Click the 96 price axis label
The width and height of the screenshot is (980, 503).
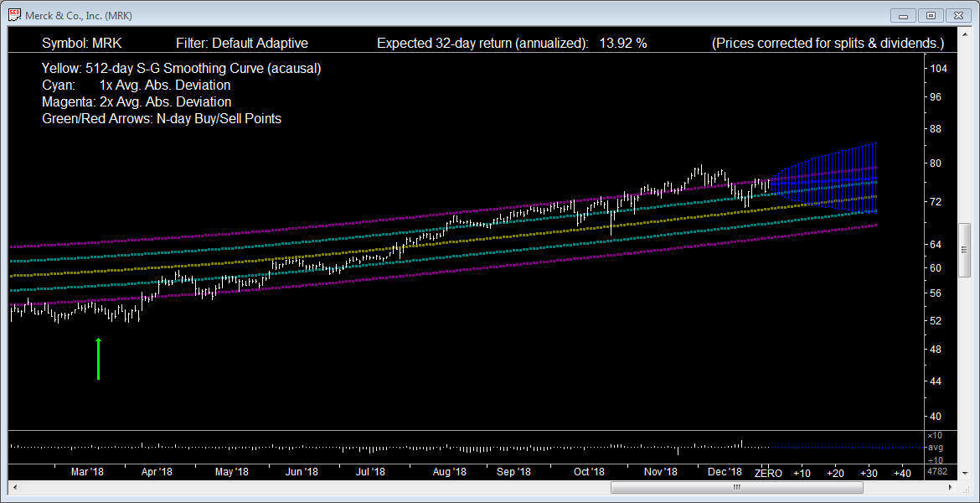936,97
